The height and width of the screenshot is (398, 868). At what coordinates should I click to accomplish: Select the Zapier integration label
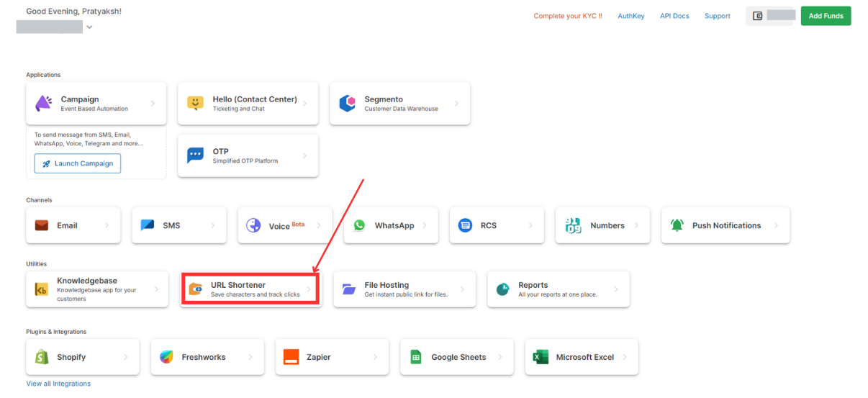click(x=319, y=357)
